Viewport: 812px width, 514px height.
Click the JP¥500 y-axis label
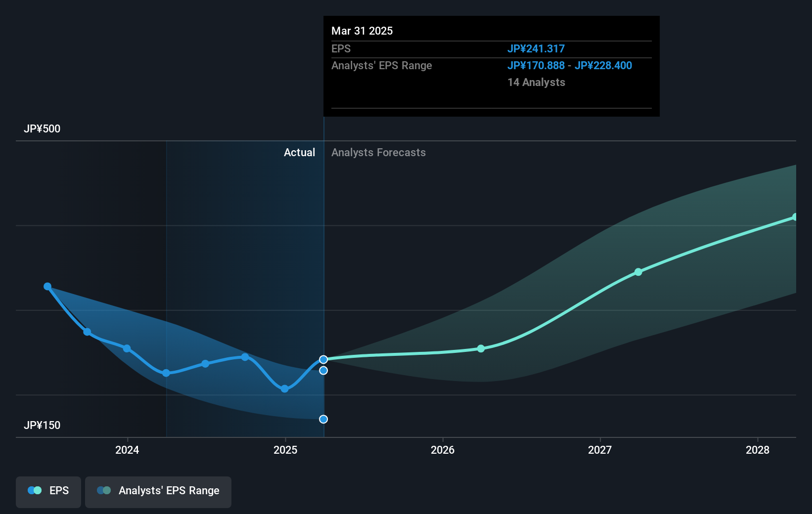(x=42, y=129)
